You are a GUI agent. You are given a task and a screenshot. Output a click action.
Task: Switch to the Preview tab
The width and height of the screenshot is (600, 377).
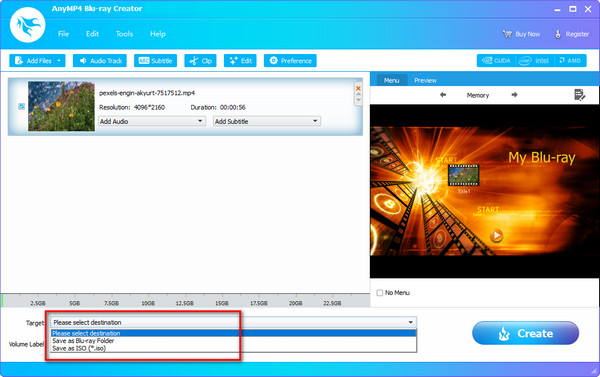425,80
